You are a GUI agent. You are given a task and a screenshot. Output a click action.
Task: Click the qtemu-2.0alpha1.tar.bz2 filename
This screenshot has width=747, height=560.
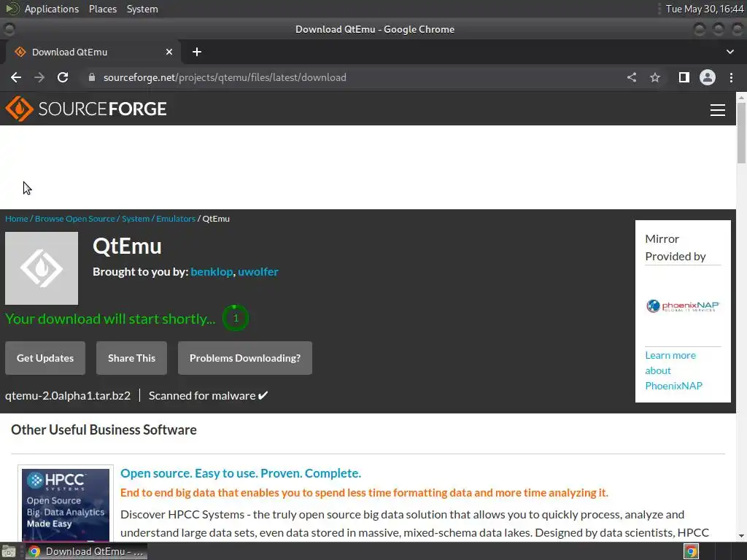point(68,396)
